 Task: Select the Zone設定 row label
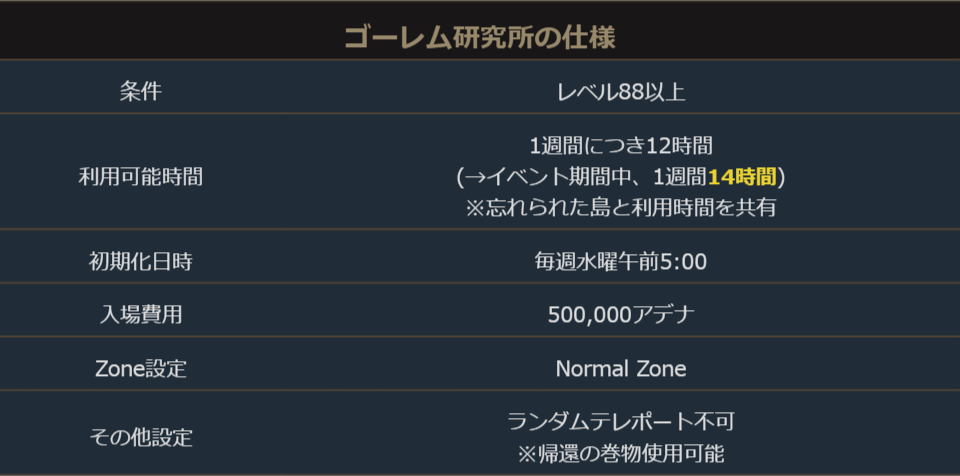point(140,368)
